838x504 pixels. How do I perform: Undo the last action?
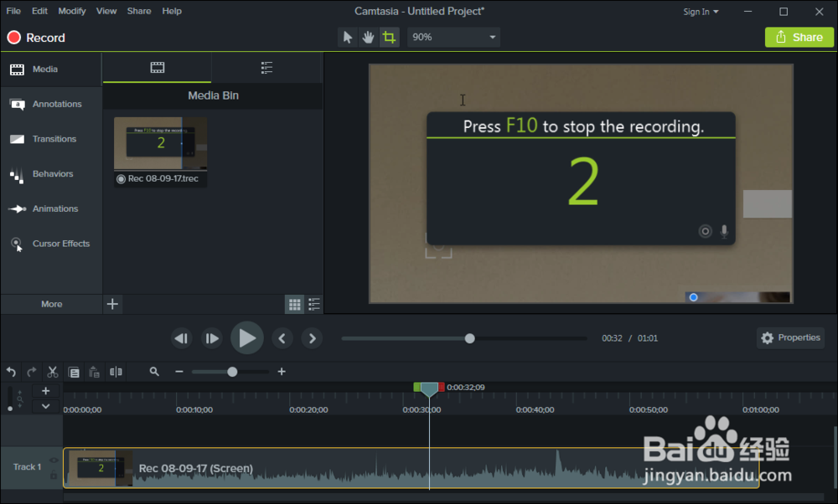11,372
